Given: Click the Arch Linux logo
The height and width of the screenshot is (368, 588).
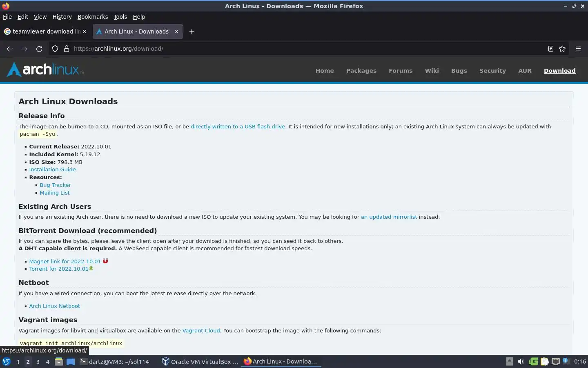Looking at the screenshot, I should click(x=45, y=70).
